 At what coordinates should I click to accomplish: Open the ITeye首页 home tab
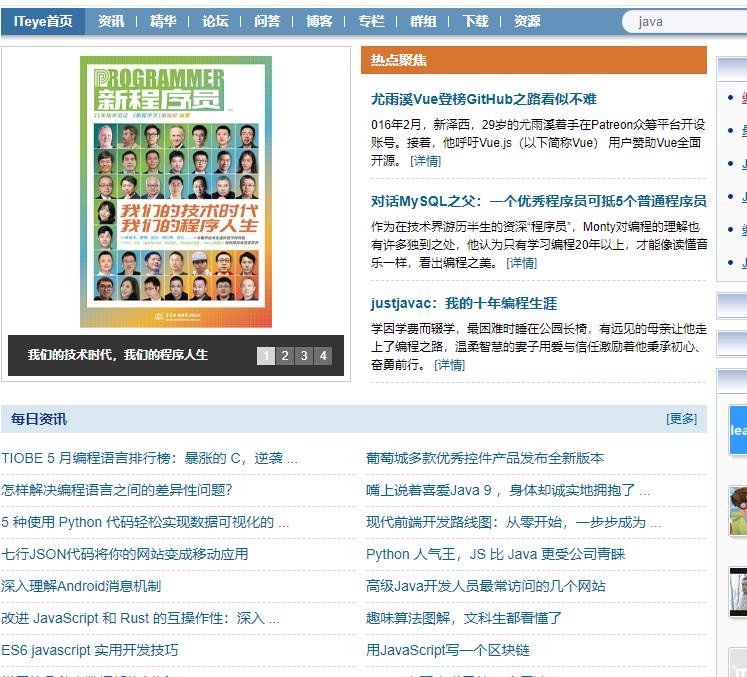click(43, 21)
